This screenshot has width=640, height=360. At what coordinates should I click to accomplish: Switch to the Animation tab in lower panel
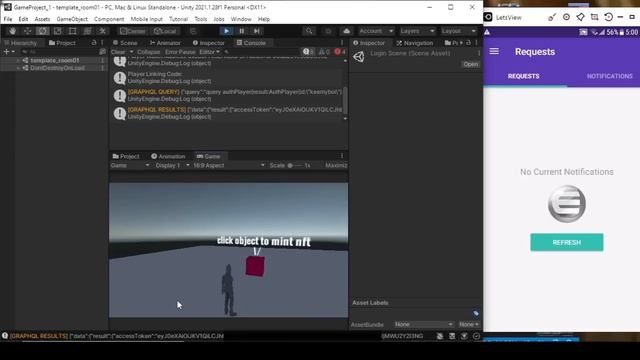point(168,156)
